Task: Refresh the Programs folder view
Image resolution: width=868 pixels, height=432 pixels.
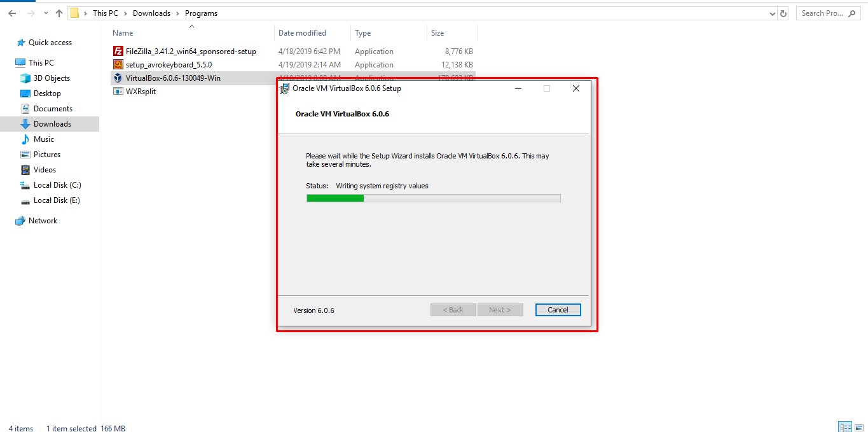Action: pyautogui.click(x=783, y=13)
